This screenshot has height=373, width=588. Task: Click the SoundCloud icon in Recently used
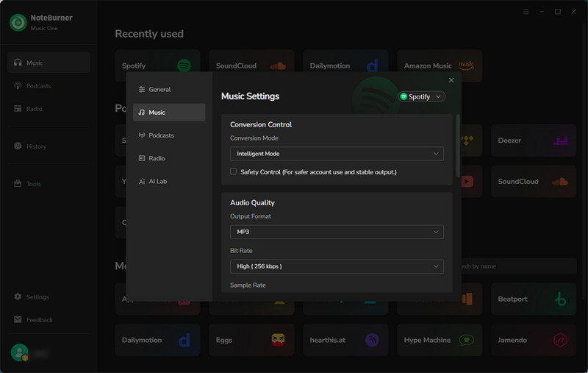(278, 66)
